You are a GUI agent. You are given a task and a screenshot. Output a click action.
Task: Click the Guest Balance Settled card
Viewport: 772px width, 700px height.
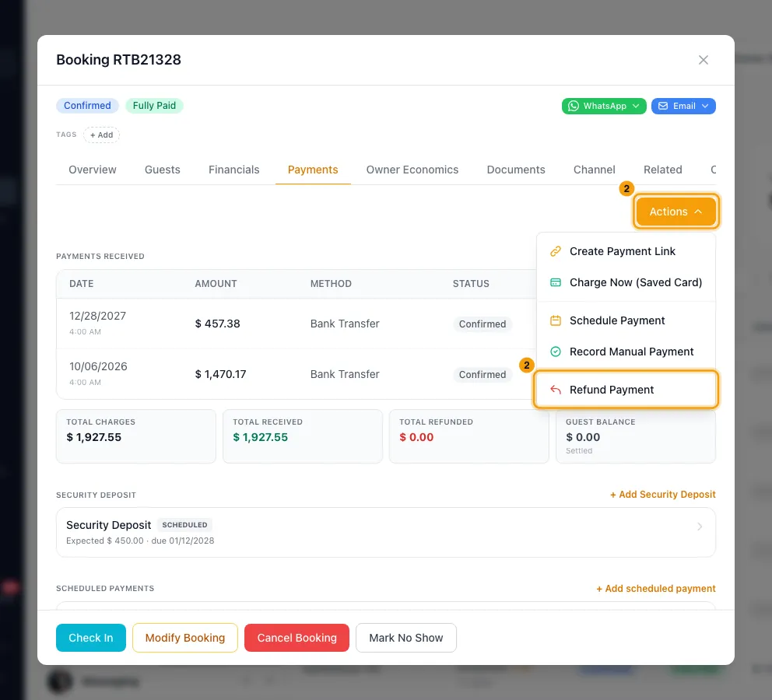coord(635,436)
